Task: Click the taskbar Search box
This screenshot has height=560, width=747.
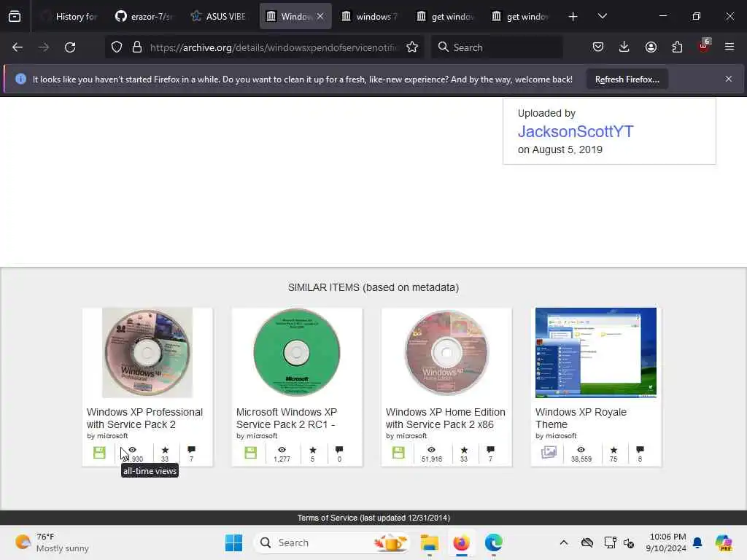Action: pyautogui.click(x=332, y=542)
